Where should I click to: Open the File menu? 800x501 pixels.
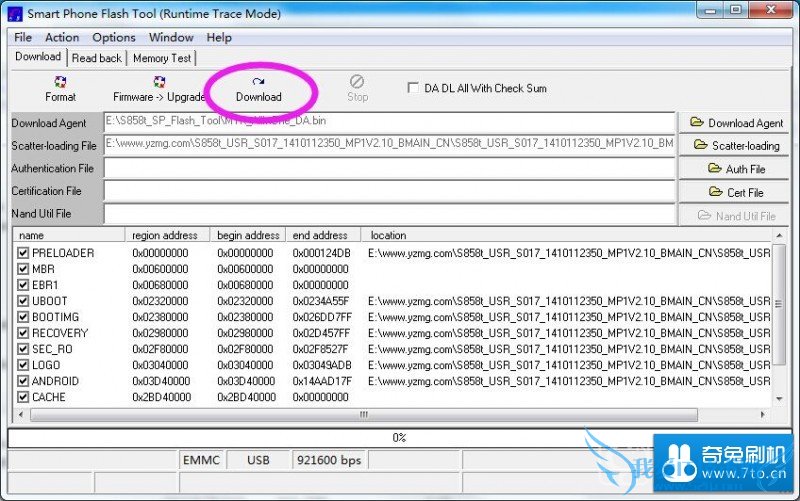23,37
